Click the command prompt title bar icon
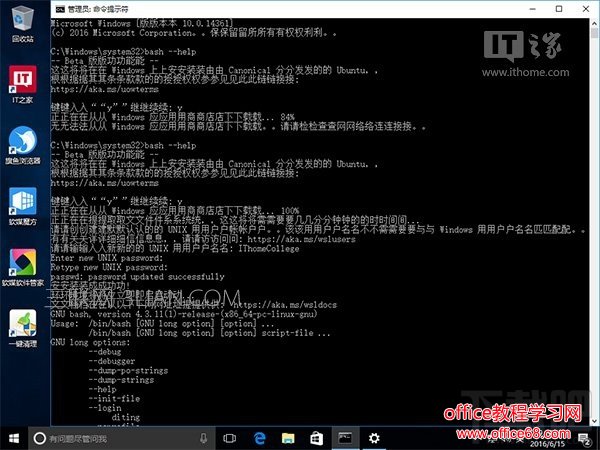The width and height of the screenshot is (600, 450). coord(60,9)
